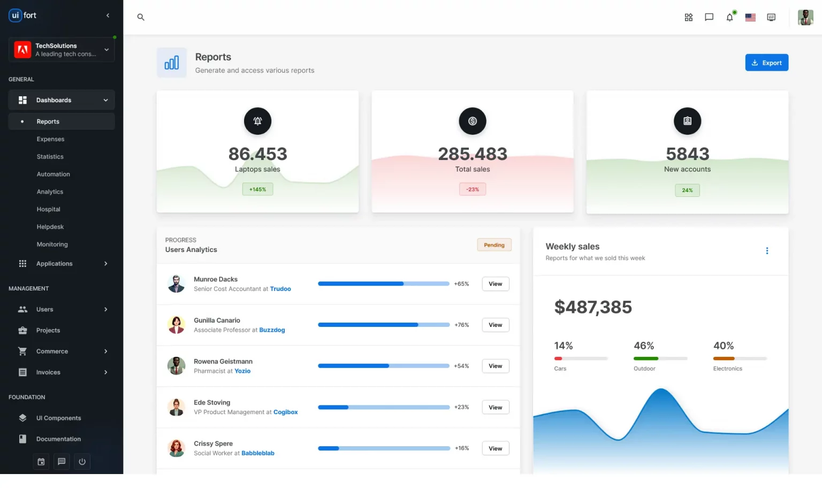Open the search icon in the top bar

point(140,17)
